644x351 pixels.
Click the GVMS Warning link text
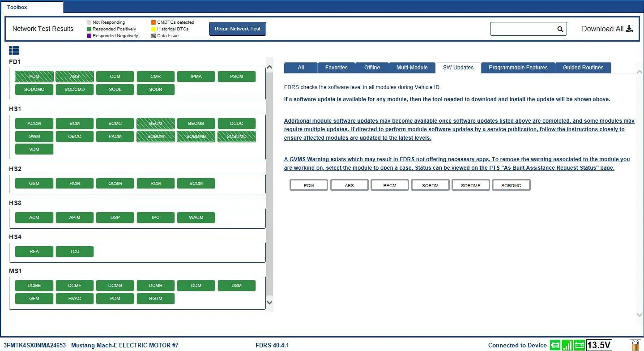(x=457, y=163)
